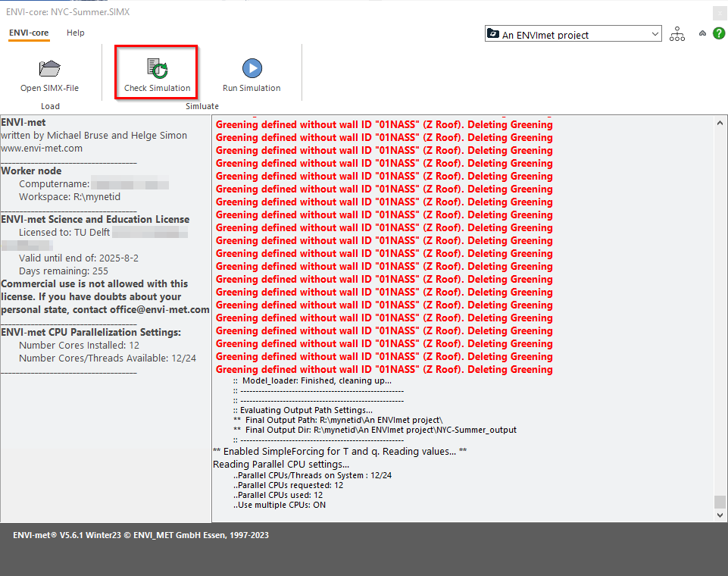728x576 pixels.
Task: Click the 'Workspace: R:\mynetid' entry
Action: pyautogui.click(x=70, y=197)
